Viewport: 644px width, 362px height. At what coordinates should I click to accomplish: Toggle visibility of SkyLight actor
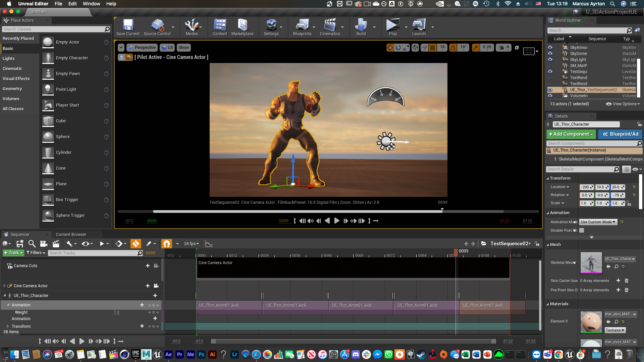pyautogui.click(x=550, y=59)
